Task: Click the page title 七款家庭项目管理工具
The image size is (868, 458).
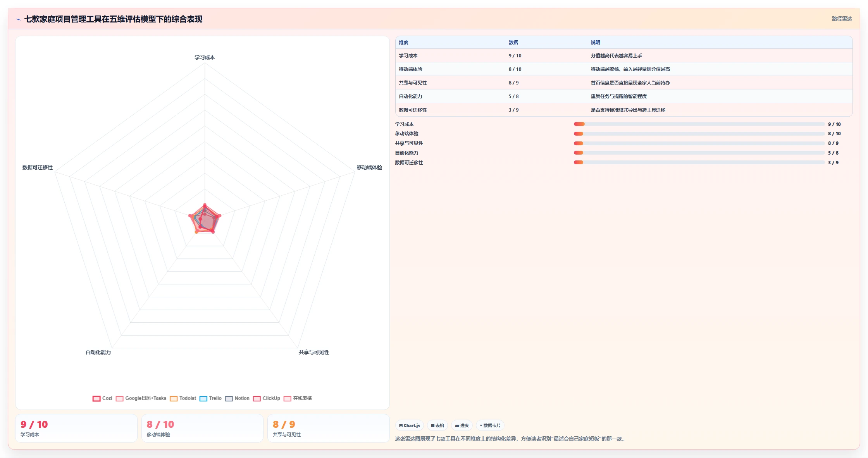Action: click(113, 19)
